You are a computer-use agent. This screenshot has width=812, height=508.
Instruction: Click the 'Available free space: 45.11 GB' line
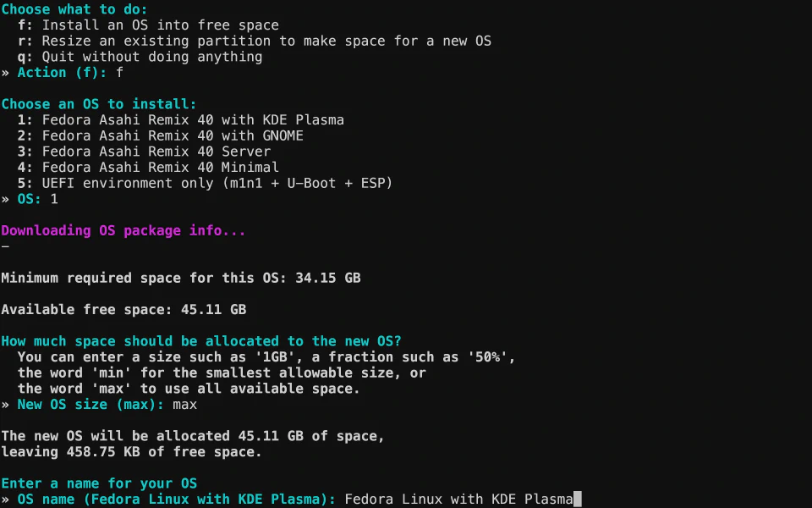tap(123, 310)
